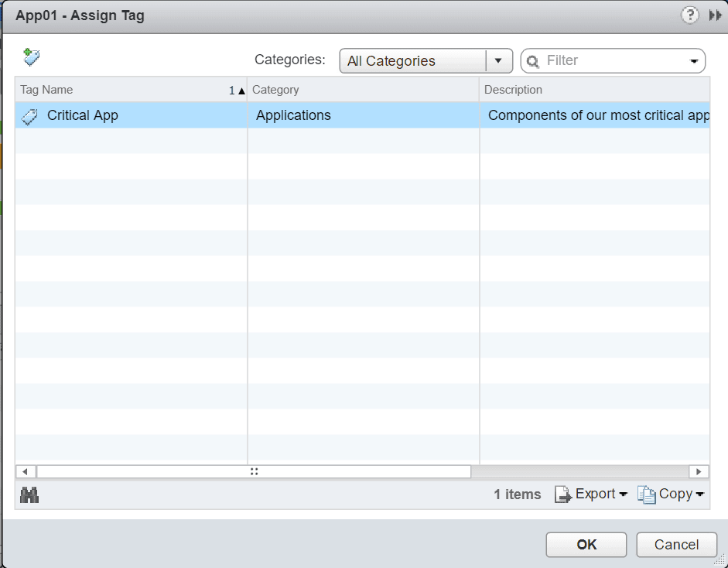728x568 pixels.
Task: Expand the Filter options arrow
Action: (694, 61)
